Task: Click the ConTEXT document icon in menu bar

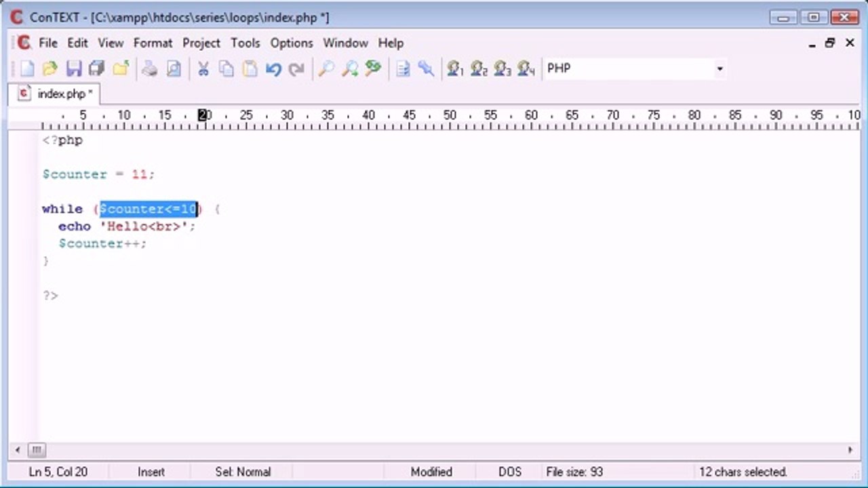Action: pos(24,43)
